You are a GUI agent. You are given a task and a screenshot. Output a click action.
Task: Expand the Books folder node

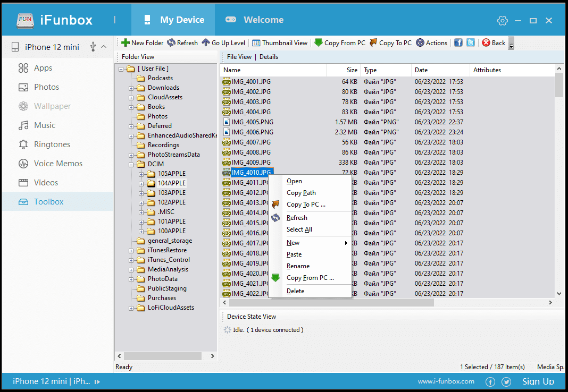(131, 107)
